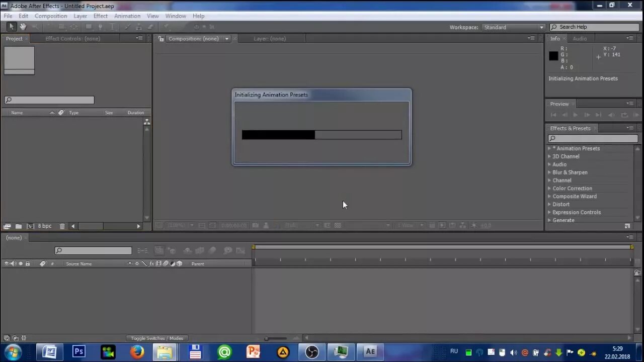Open the Animation menu

(127, 16)
